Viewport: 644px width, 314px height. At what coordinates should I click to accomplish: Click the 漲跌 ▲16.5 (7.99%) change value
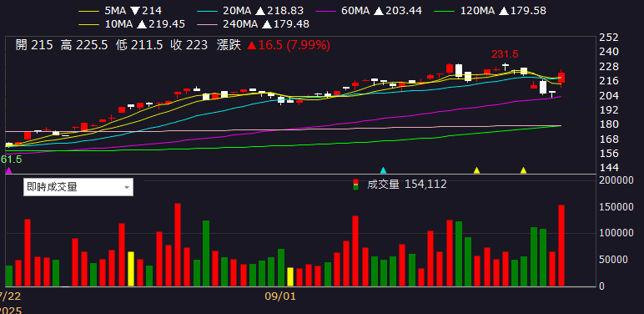273,45
